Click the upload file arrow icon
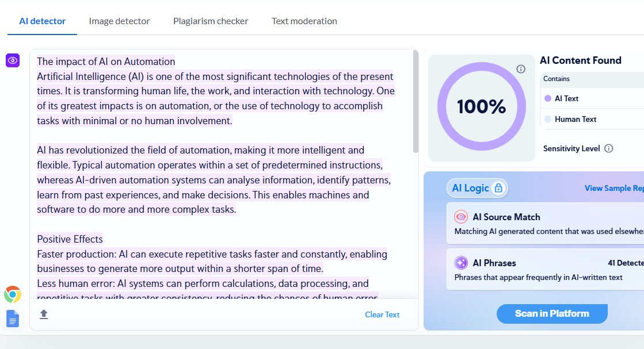The width and height of the screenshot is (644, 349). (44, 315)
